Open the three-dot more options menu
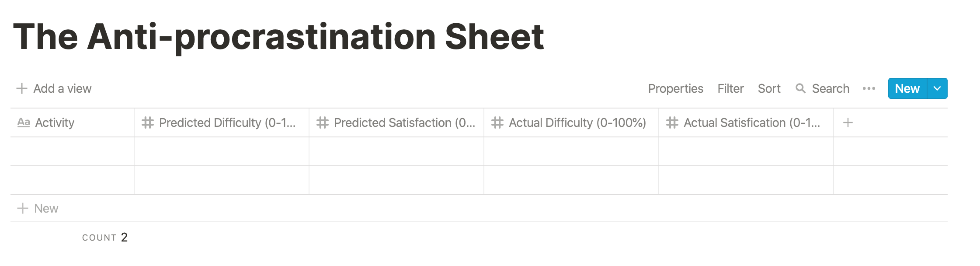 (x=869, y=89)
